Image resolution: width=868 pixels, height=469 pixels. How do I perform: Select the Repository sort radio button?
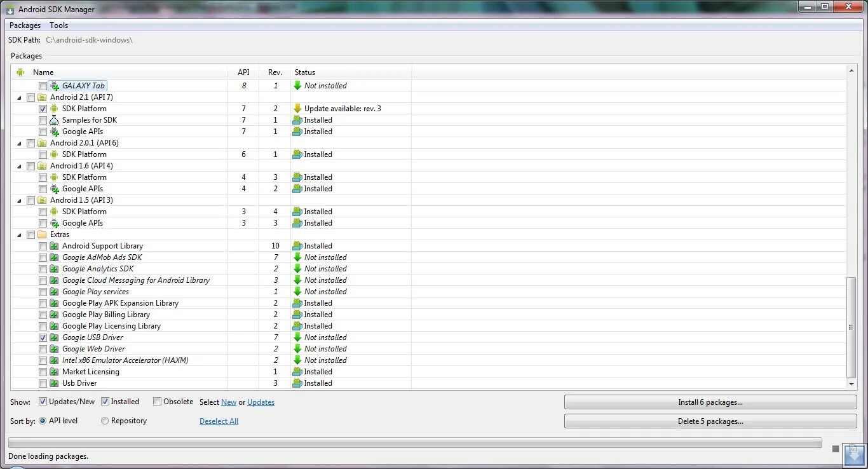pos(105,421)
